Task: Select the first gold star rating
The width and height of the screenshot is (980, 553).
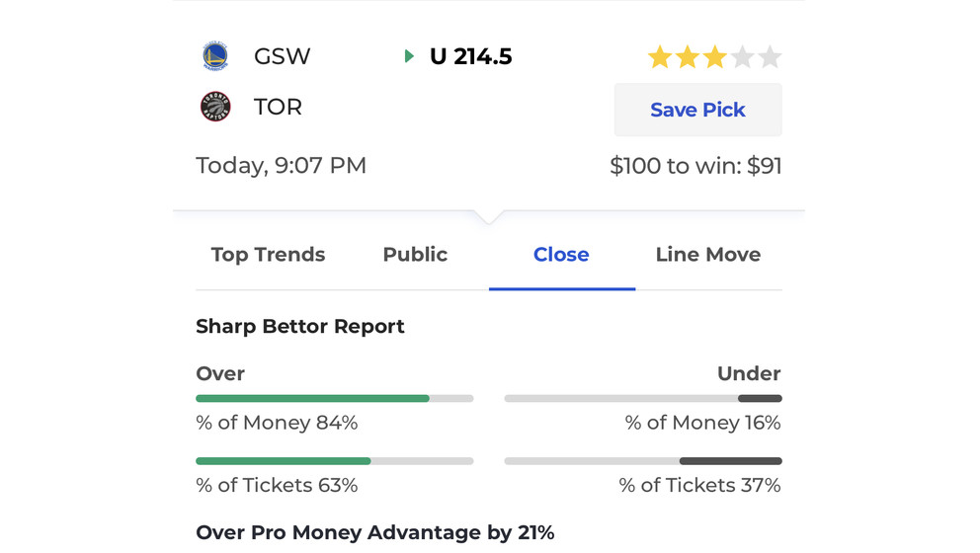Action: (659, 57)
